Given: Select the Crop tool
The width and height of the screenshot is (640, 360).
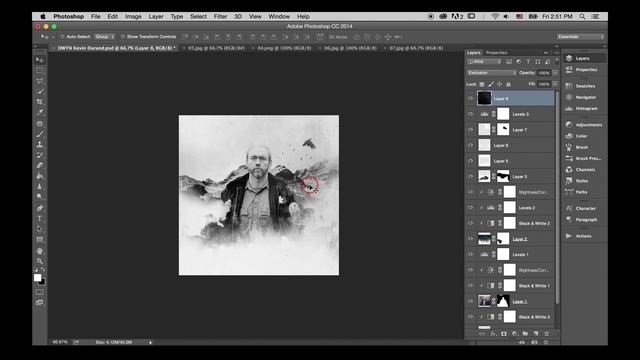Looking at the screenshot, I should point(40,102).
